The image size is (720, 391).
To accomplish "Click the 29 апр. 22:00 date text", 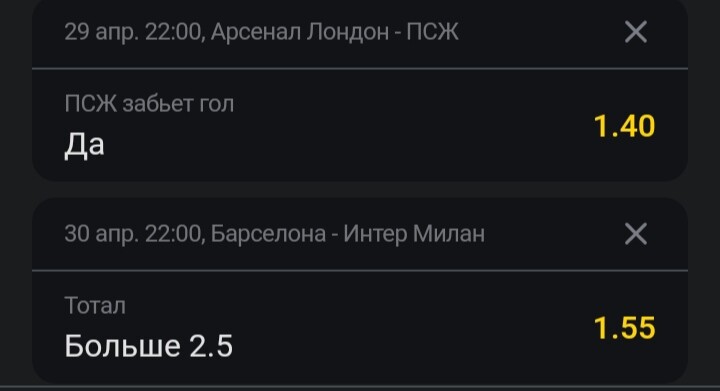I will click(x=133, y=32).
